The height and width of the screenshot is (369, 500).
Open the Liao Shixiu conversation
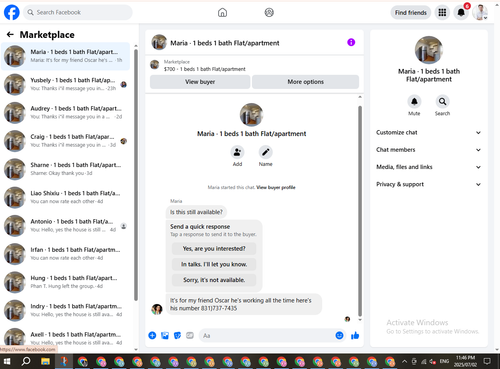coord(65,197)
